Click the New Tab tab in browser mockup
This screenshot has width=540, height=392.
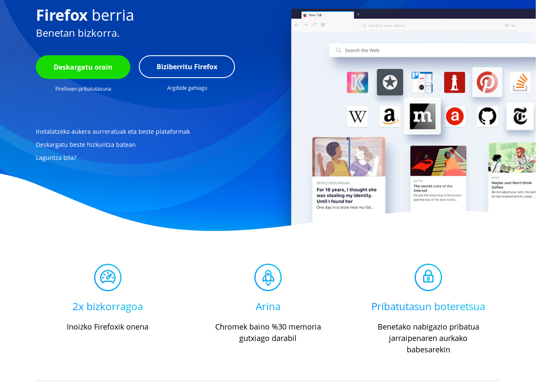327,15
